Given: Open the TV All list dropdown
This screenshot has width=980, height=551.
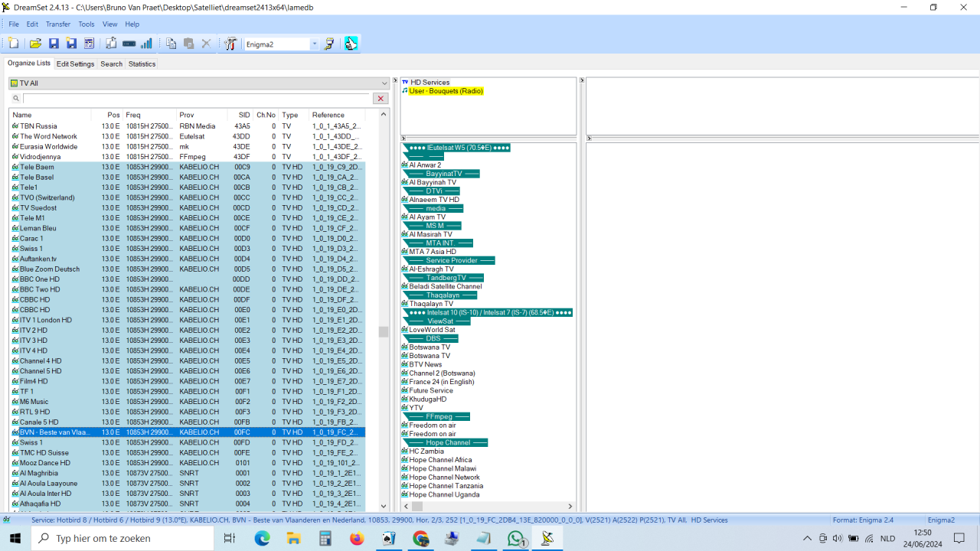Looking at the screenshot, I should pyautogui.click(x=384, y=83).
